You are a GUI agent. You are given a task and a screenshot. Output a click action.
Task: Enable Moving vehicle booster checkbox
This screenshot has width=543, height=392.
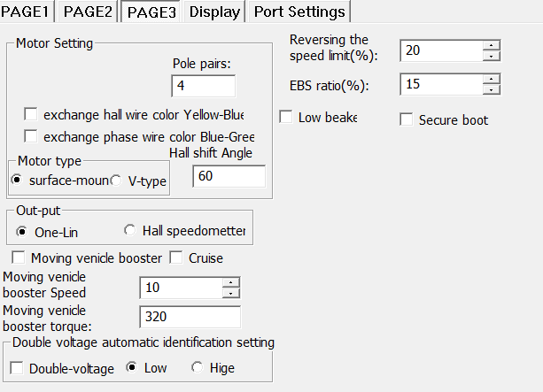[18, 257]
